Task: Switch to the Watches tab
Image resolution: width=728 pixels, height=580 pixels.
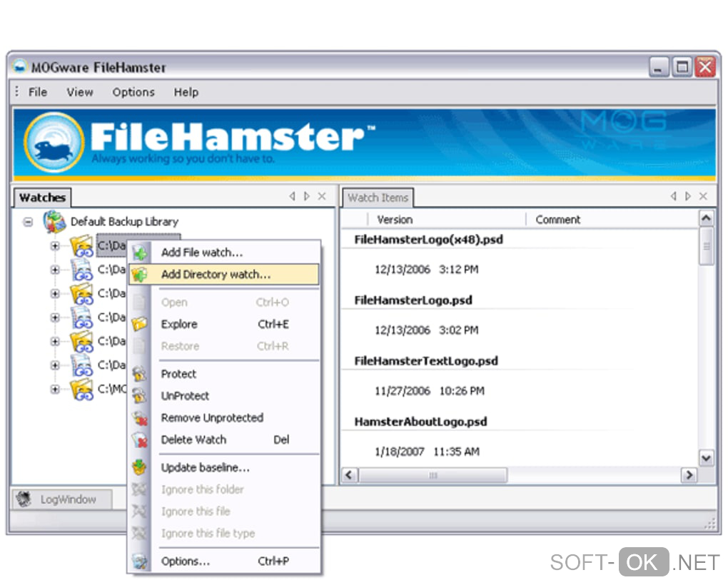Action: 42,197
